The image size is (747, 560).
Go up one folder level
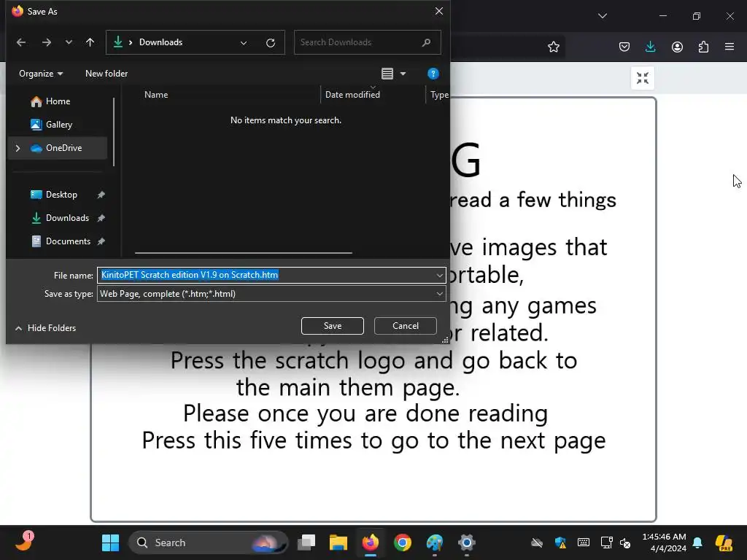coord(90,42)
